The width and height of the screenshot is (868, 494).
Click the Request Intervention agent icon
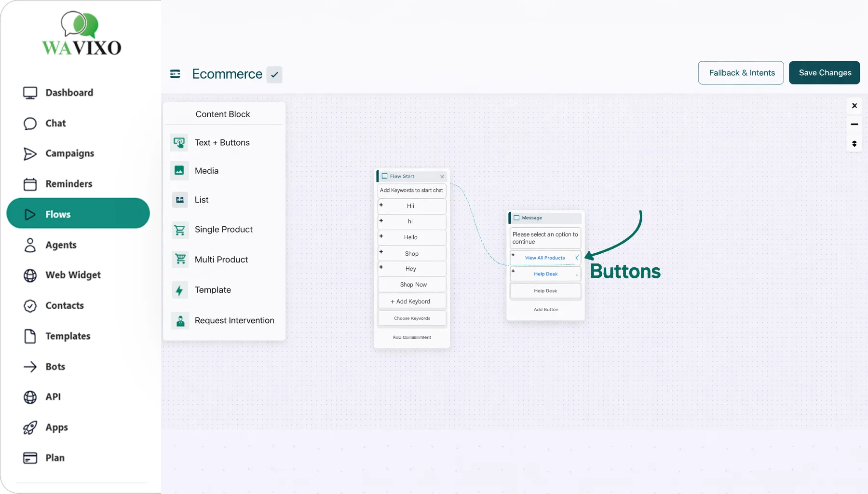tap(180, 321)
